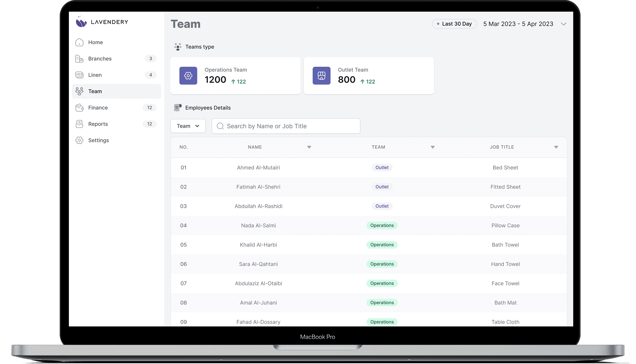Image resolution: width=636 pixels, height=364 pixels.
Task: Click the Last 30 Day button
Action: click(x=454, y=24)
